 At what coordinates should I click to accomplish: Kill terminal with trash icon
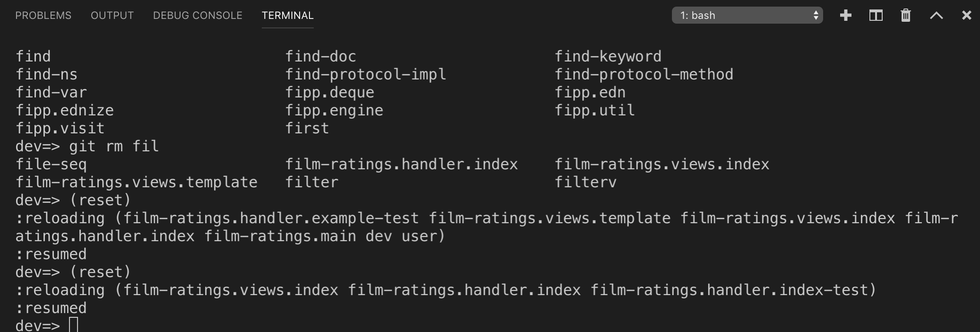tap(905, 16)
